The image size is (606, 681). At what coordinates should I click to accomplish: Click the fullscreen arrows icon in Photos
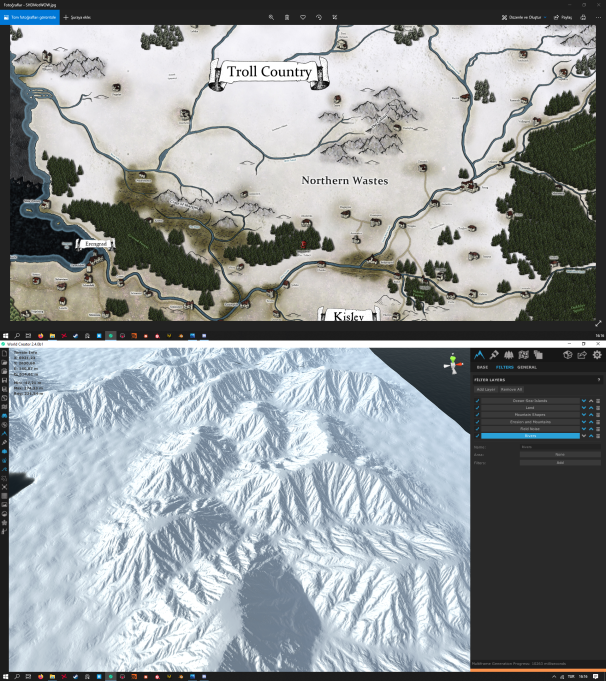point(598,324)
